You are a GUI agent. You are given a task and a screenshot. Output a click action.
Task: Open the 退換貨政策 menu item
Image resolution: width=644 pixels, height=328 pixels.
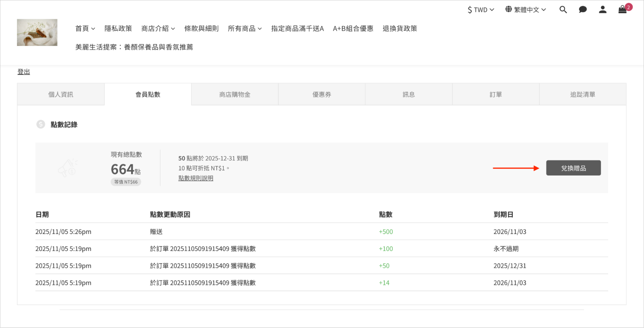point(399,29)
